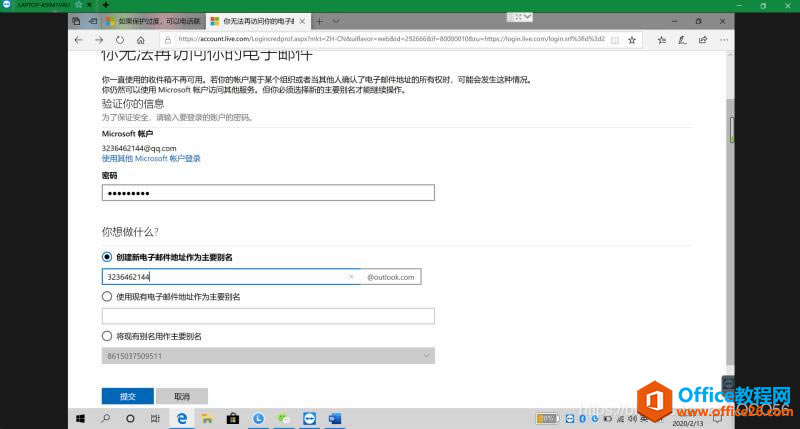The image size is (800, 429).
Task: Share this page using share icon
Action: pos(703,40)
